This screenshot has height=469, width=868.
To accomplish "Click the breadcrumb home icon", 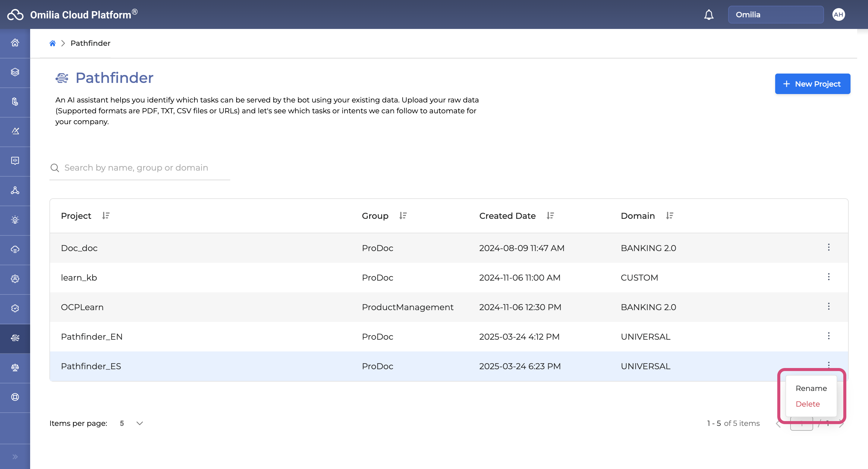I will (52, 43).
